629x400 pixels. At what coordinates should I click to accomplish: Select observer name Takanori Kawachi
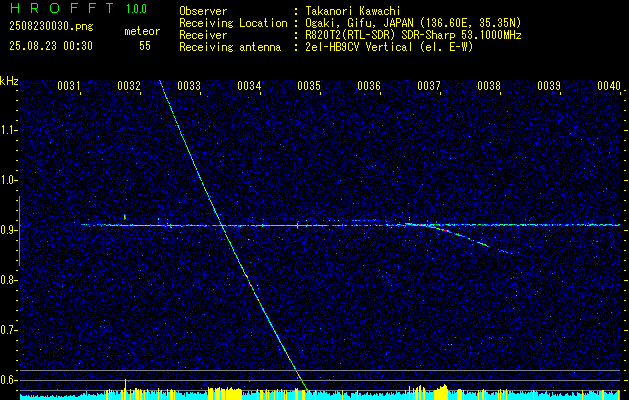click(x=353, y=11)
